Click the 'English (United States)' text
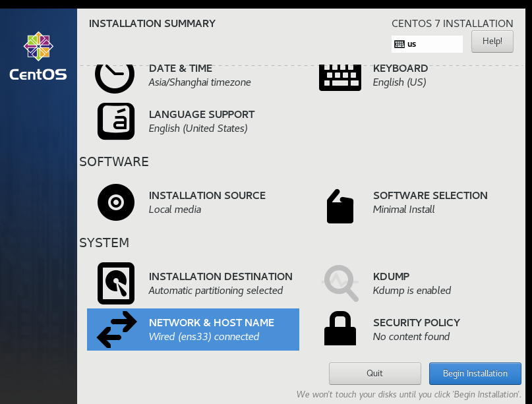This screenshot has width=532, height=404. pos(198,129)
